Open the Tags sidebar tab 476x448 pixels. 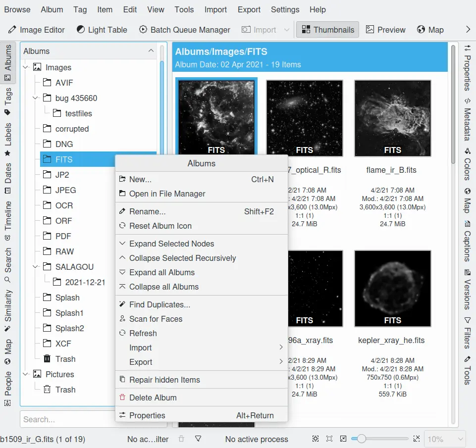coord(7,101)
